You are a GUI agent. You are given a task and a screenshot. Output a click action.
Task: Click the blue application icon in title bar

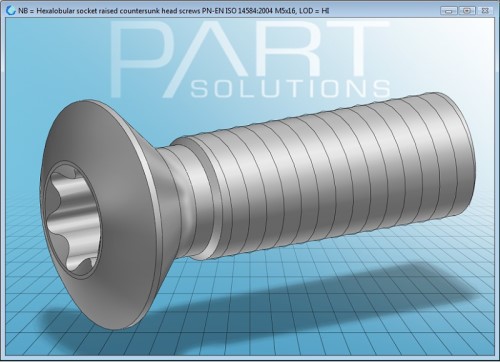11,11
